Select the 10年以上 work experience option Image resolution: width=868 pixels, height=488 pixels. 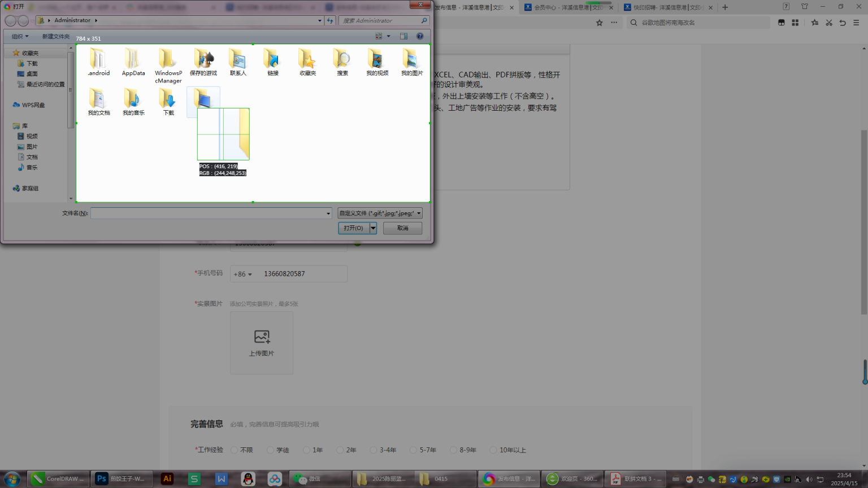pos(493,450)
